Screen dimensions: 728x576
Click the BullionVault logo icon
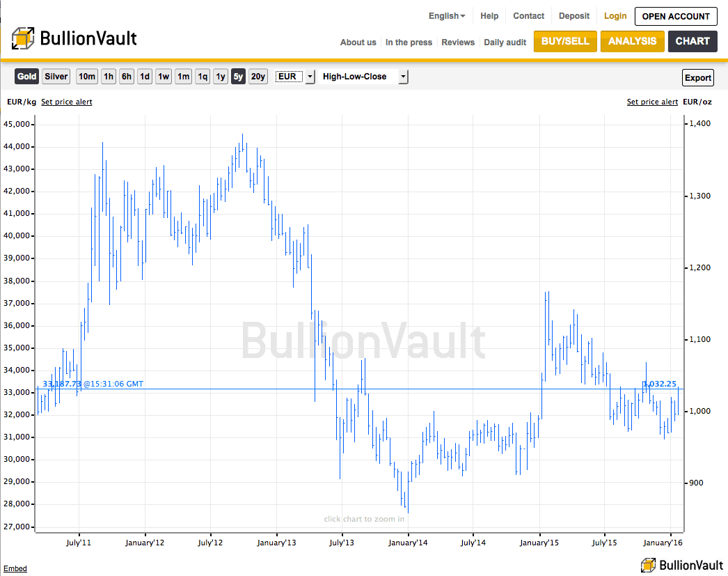pos(23,38)
